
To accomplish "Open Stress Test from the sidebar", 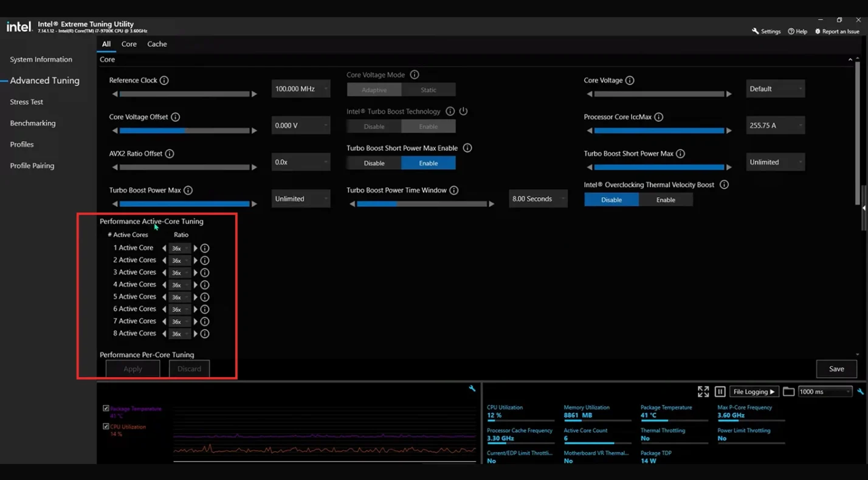I will (26, 102).
